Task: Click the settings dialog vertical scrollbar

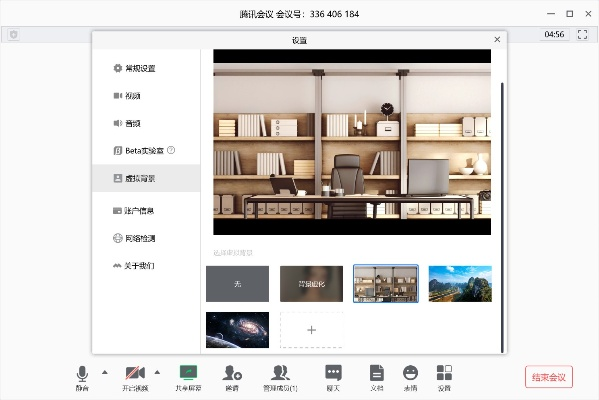Action: coord(502,218)
